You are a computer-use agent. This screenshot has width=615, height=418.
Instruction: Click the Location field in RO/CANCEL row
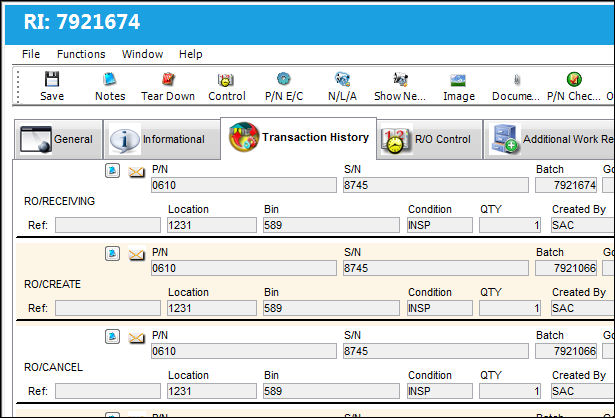[212, 391]
